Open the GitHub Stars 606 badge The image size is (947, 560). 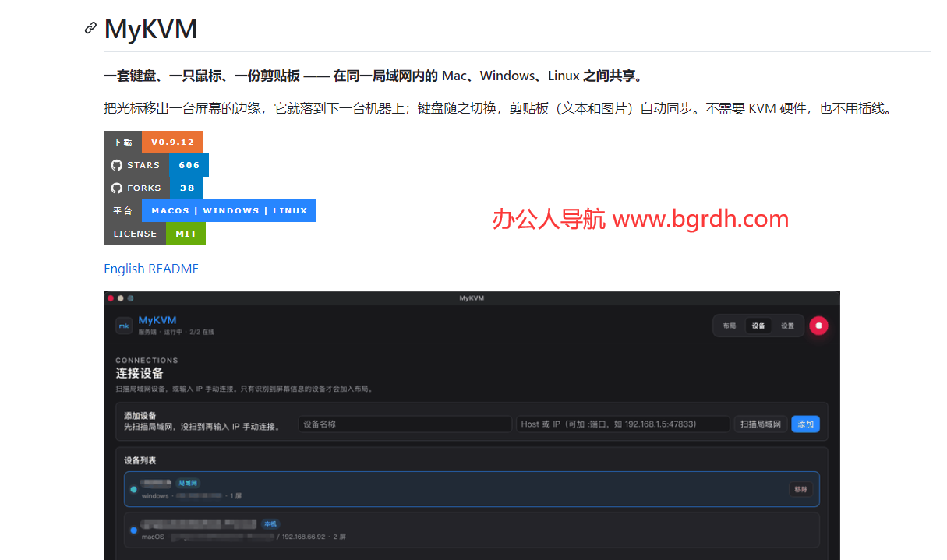pyautogui.click(x=156, y=165)
